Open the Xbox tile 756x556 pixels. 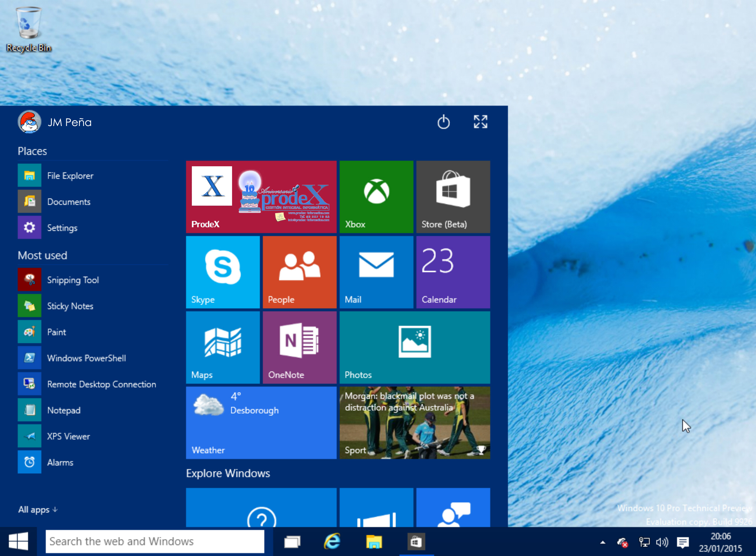[376, 197]
